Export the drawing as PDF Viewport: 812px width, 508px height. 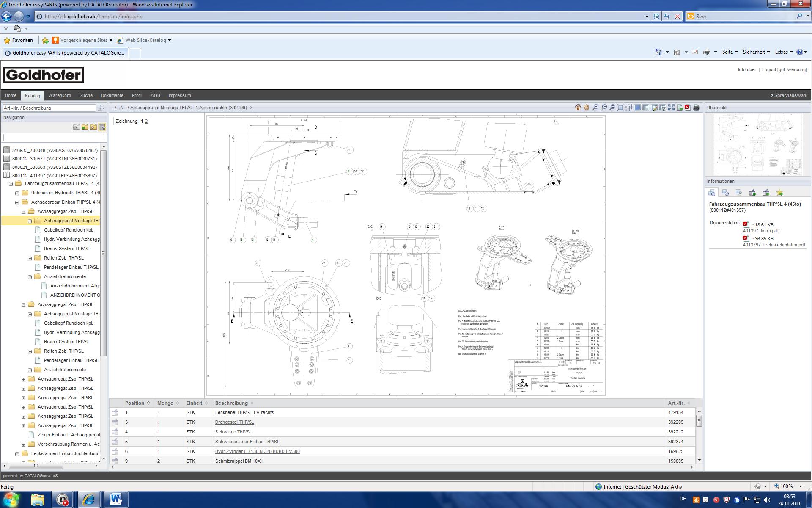[688, 108]
